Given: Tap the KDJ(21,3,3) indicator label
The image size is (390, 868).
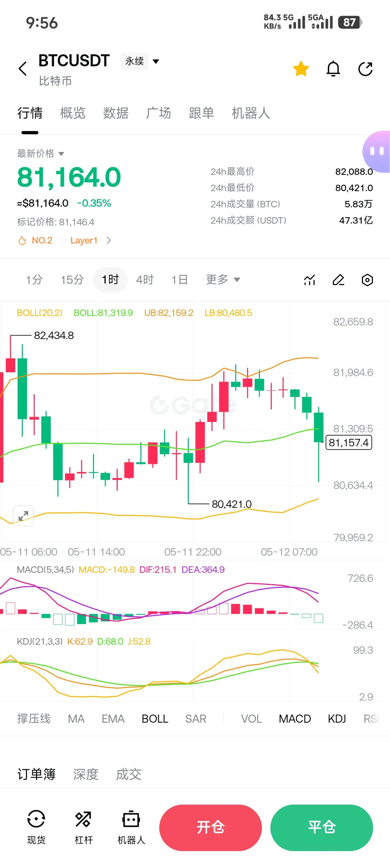Looking at the screenshot, I should point(40,641).
